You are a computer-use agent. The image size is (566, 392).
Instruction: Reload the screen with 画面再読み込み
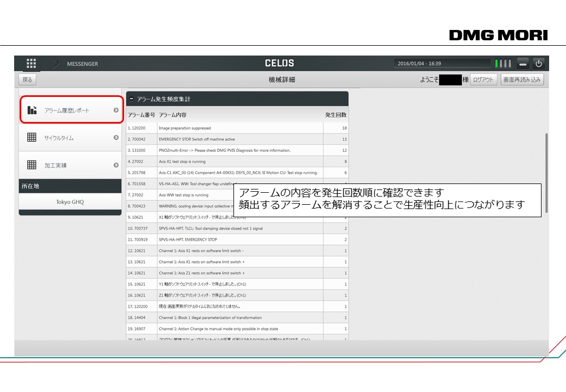pos(522,80)
